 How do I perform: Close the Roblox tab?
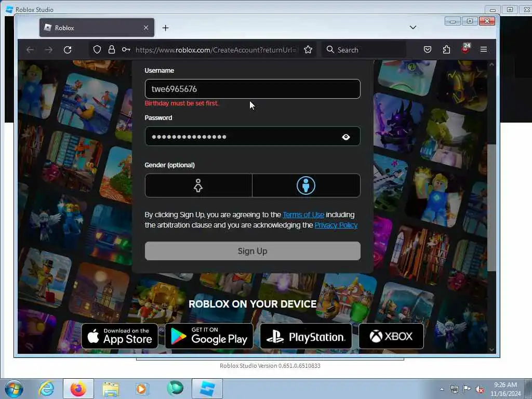click(146, 28)
